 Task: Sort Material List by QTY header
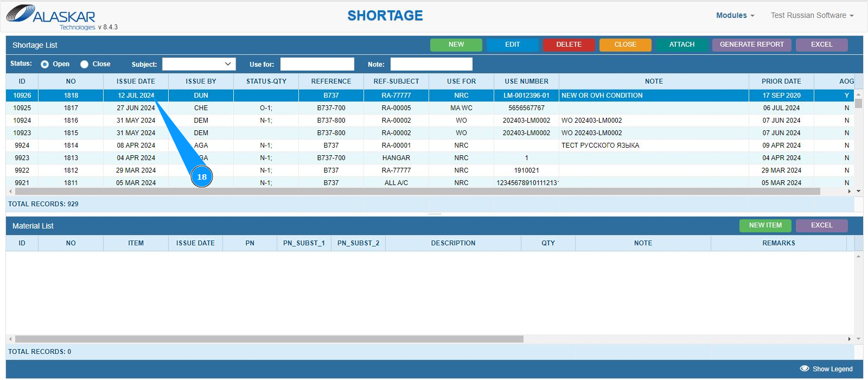pos(548,243)
